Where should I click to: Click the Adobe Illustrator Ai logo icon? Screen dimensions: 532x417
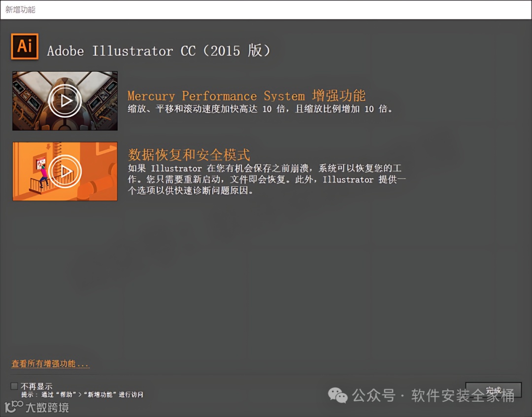[25, 46]
